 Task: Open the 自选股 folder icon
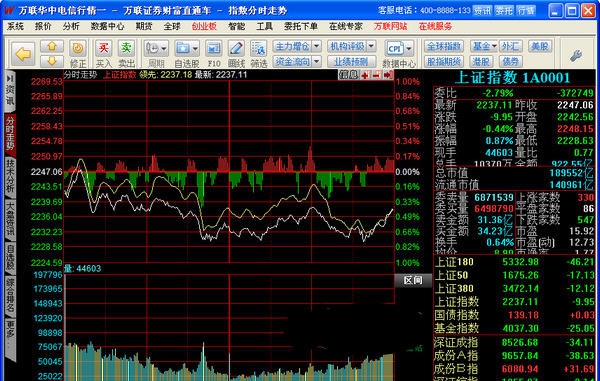click(x=183, y=48)
